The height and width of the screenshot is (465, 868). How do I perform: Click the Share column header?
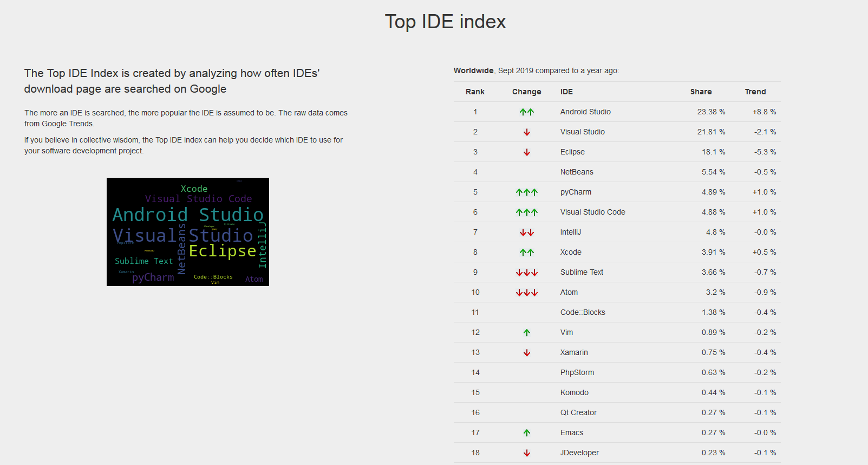pyautogui.click(x=701, y=92)
